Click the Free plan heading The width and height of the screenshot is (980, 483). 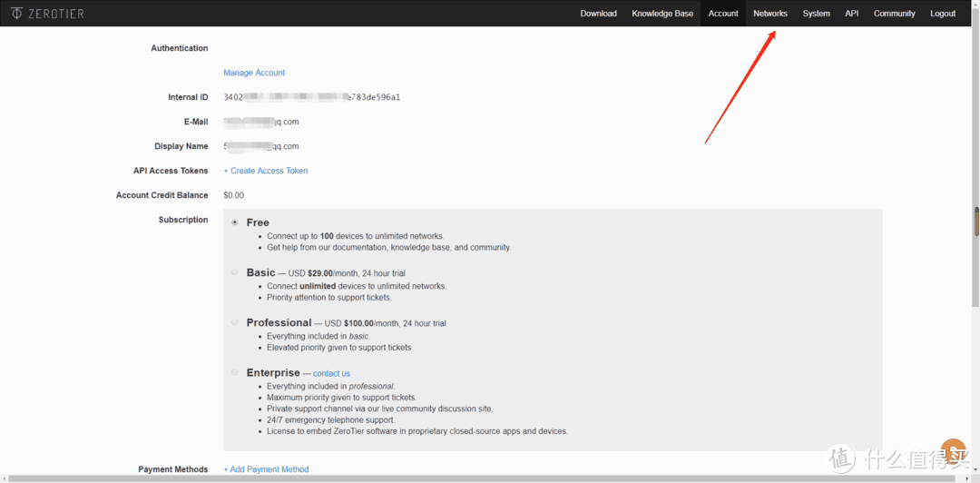pyautogui.click(x=258, y=222)
